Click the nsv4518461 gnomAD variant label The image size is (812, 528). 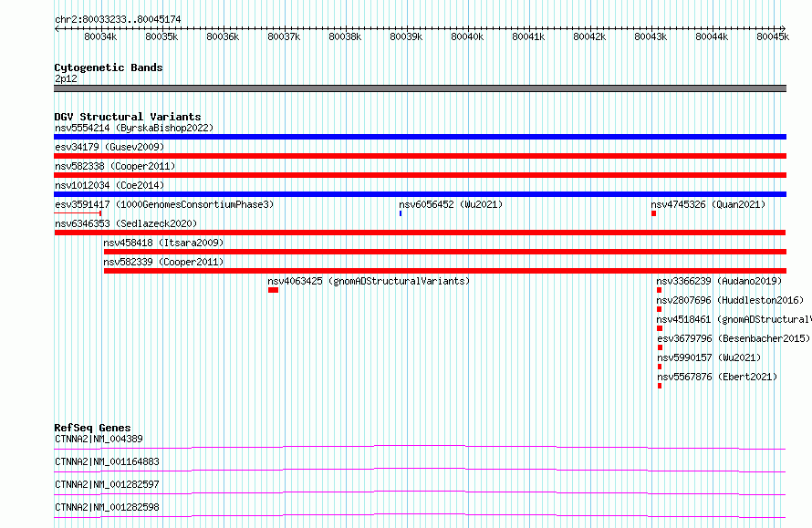[x=734, y=319]
